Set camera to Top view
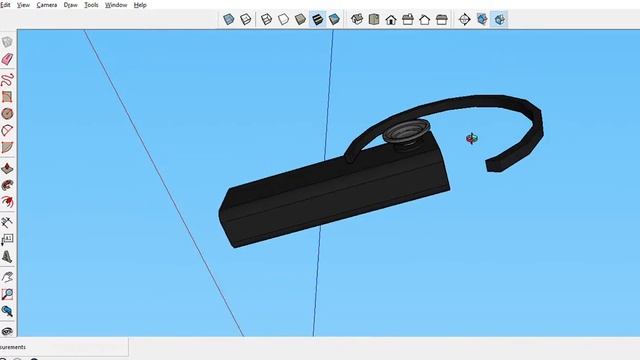 (x=374, y=19)
